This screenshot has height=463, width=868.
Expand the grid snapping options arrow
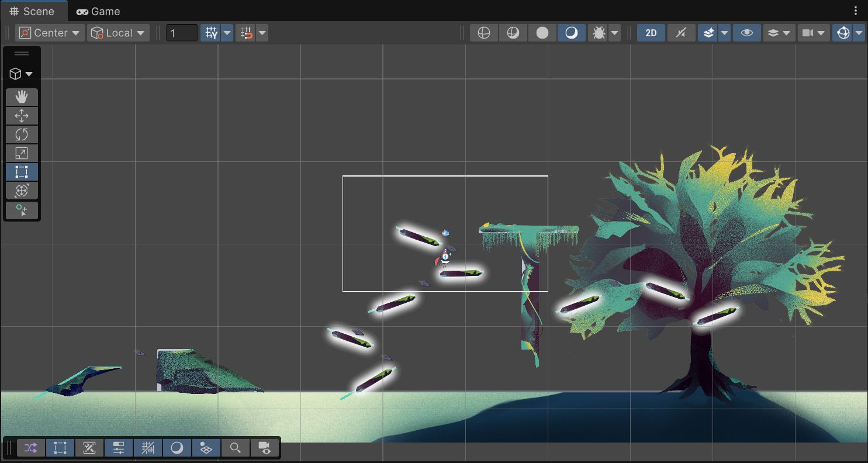pos(227,33)
